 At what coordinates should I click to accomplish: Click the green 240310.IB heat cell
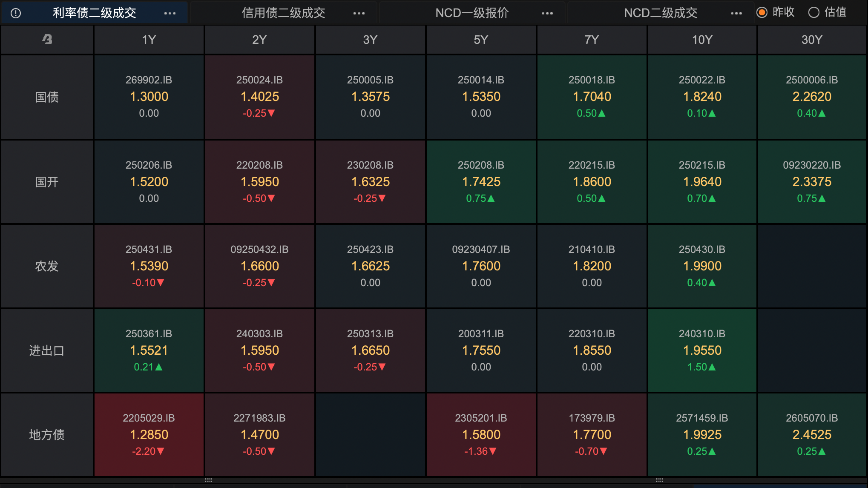[702, 350]
